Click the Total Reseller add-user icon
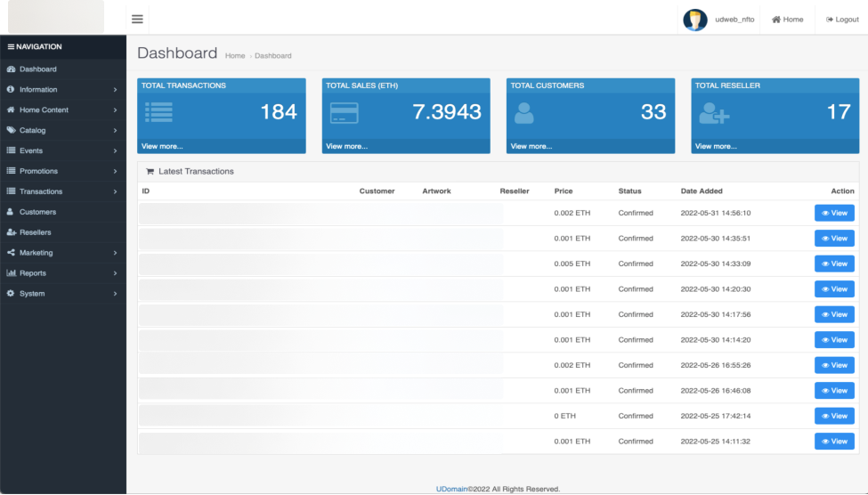The width and height of the screenshot is (868, 495). click(x=713, y=113)
